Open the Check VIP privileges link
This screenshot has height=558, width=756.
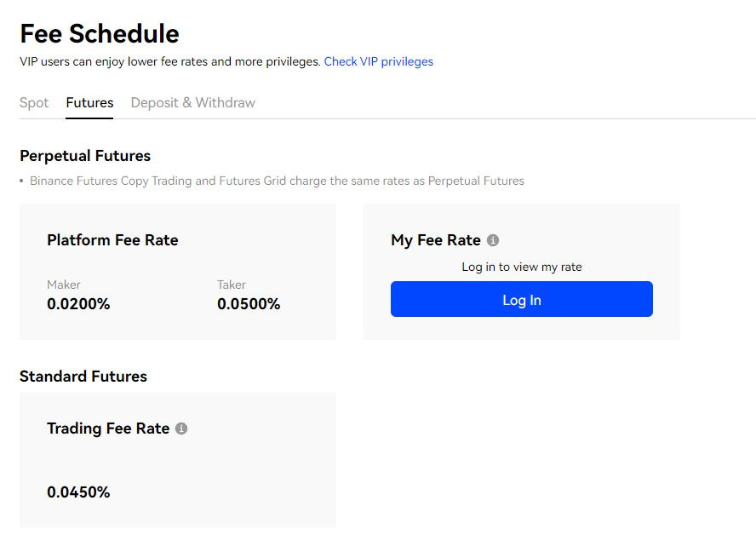click(379, 61)
